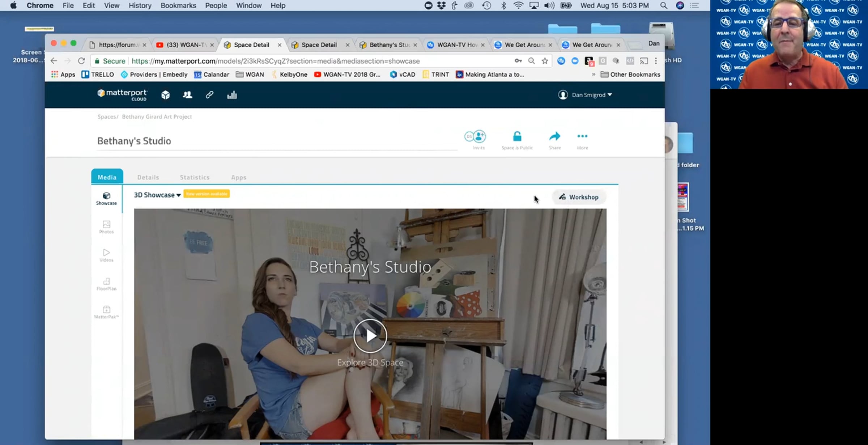Viewport: 868px width, 445px height.
Task: Click the Dropbox menu bar icon
Action: click(x=441, y=5)
